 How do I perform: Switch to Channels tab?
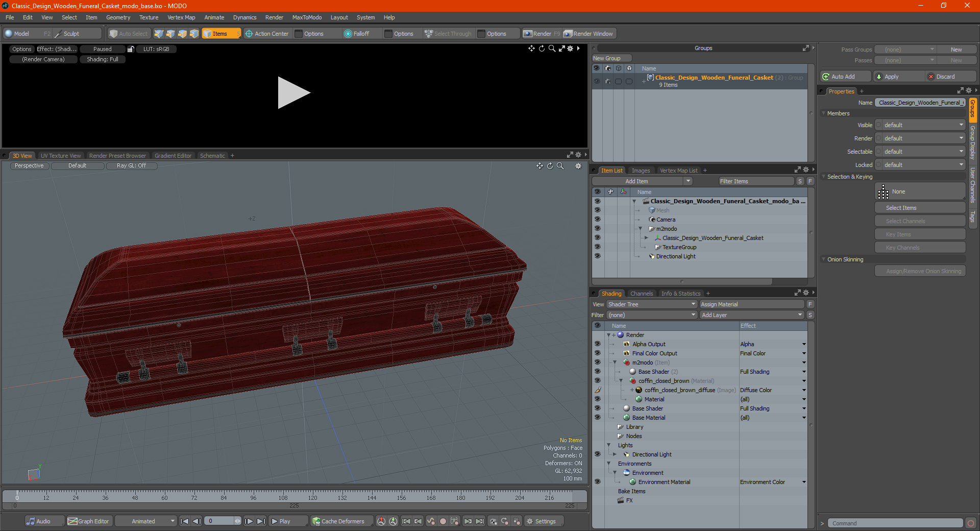coord(642,294)
